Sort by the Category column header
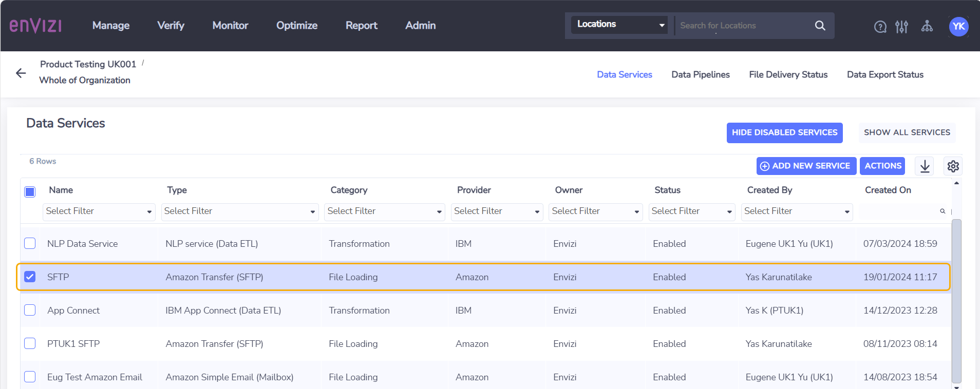The height and width of the screenshot is (389, 980). 349,190
